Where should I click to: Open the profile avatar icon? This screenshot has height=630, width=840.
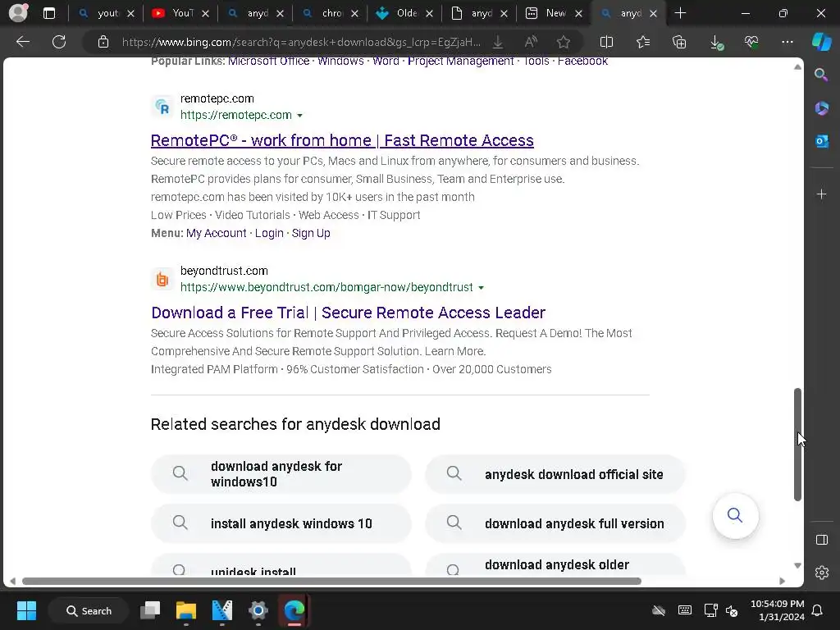tap(18, 13)
